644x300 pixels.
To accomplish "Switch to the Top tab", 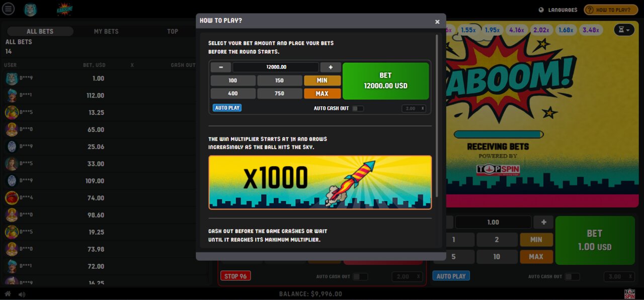I will [173, 31].
